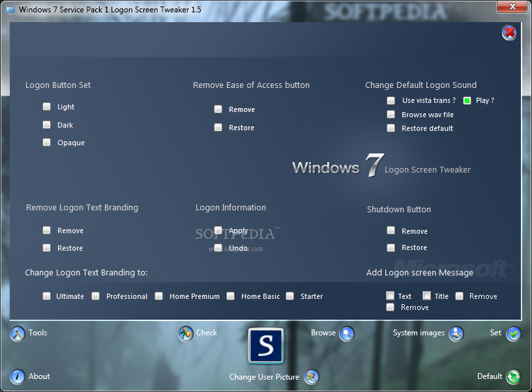Tick the Text logon message checkbox

390,296
